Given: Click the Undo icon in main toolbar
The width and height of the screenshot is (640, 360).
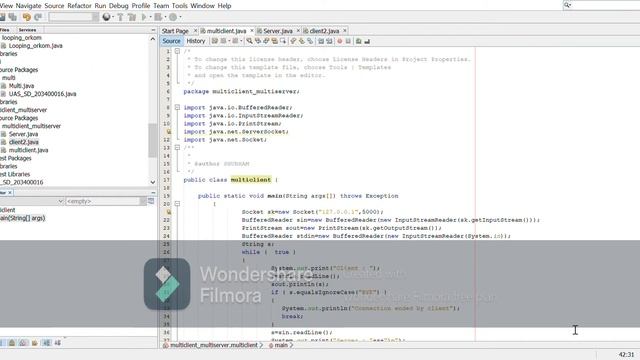Looking at the screenshot, I should tap(27, 17).
